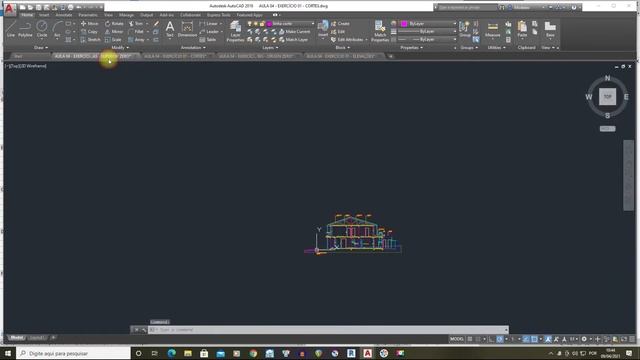The width and height of the screenshot is (640, 360).
Task: Select the Circle tool
Action: pyautogui.click(x=42, y=29)
